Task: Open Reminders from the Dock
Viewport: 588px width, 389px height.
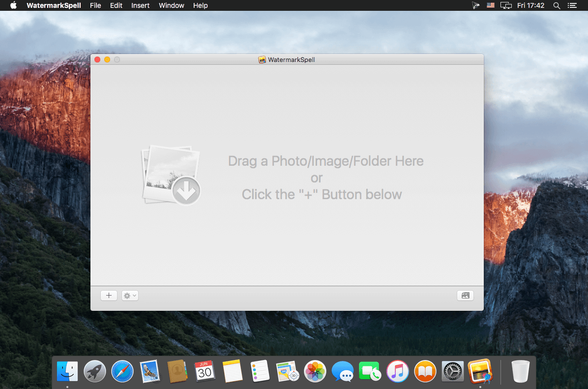Action: coord(260,371)
